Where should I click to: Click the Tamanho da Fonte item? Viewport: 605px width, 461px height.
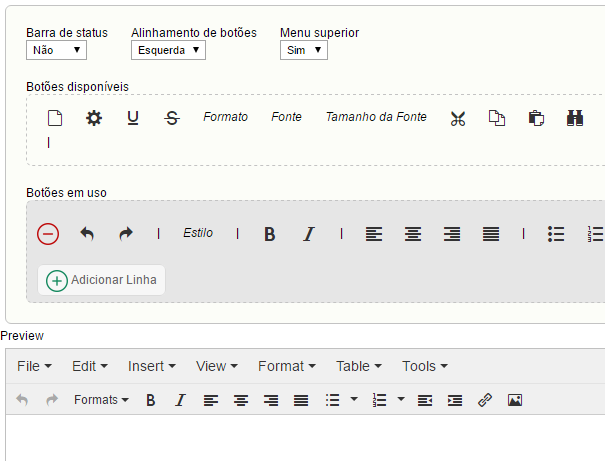tap(376, 117)
